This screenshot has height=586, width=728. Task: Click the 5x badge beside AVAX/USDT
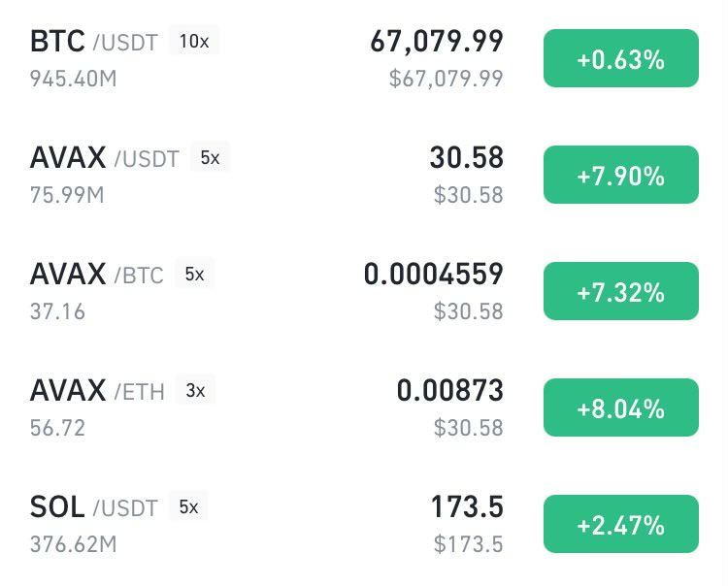coord(210,158)
